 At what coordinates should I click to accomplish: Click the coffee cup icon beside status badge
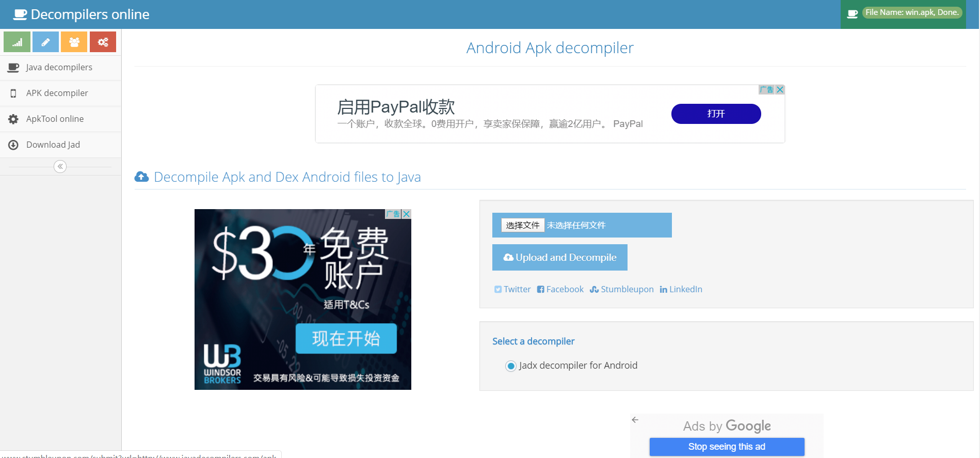(x=853, y=14)
